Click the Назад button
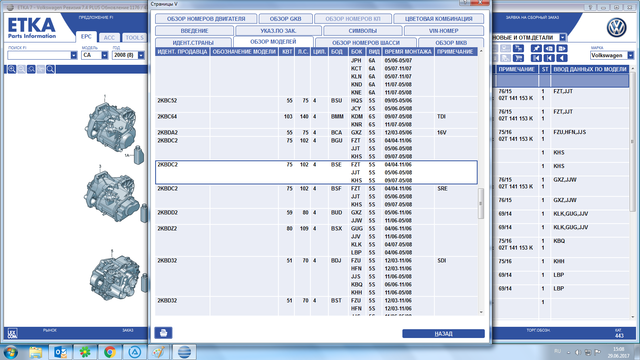640x360 pixels. (x=443, y=333)
